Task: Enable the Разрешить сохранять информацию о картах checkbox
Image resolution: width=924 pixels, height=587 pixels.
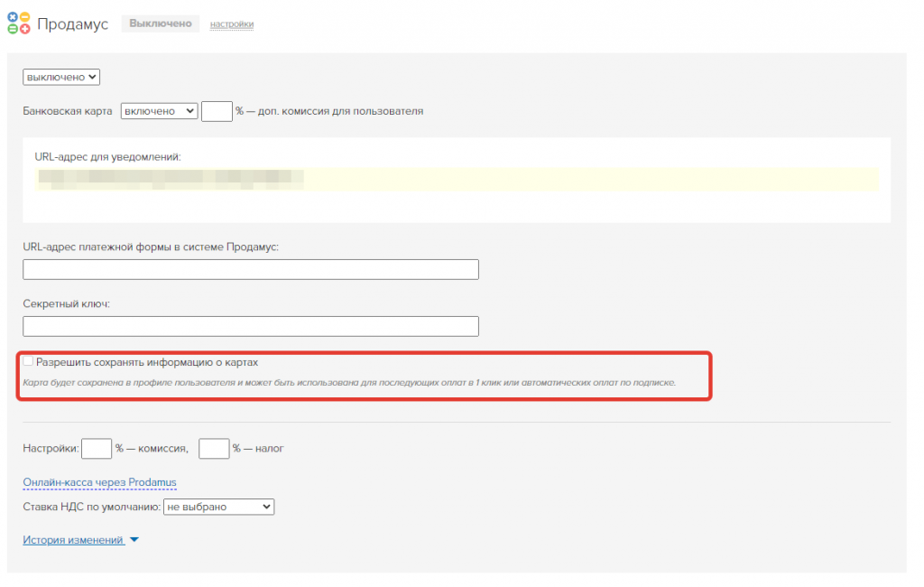Action: coord(28,361)
